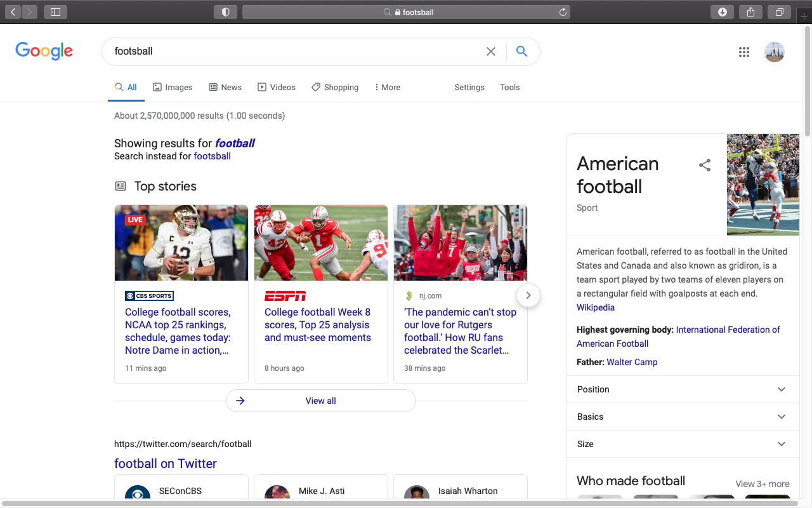Switch to the News tab
Image resolution: width=812 pixels, height=508 pixels.
225,88
